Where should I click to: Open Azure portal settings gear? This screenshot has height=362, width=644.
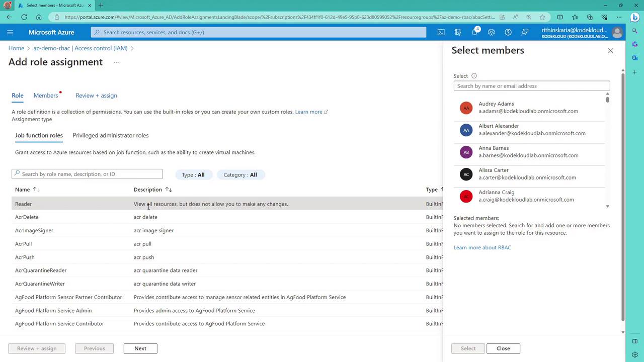(491, 32)
